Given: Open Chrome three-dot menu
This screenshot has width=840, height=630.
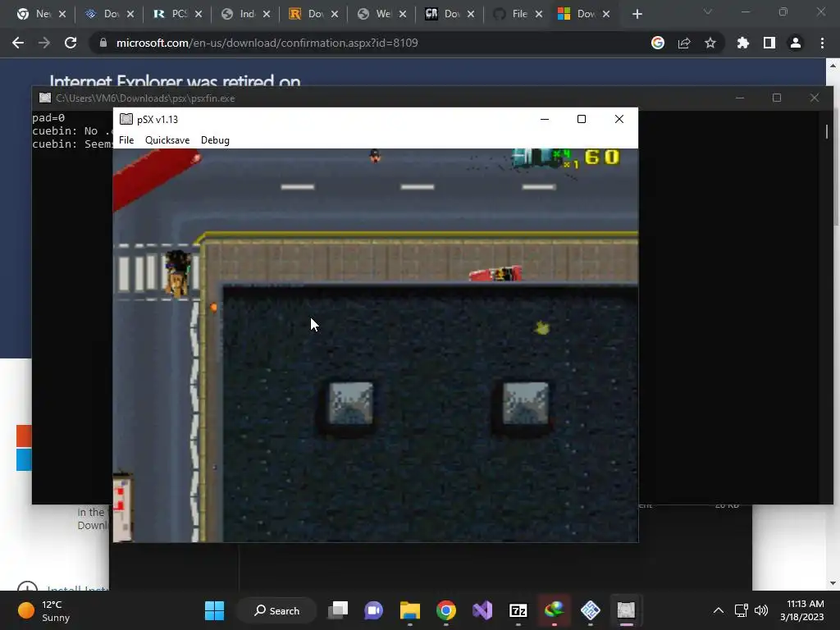Looking at the screenshot, I should click(x=822, y=43).
